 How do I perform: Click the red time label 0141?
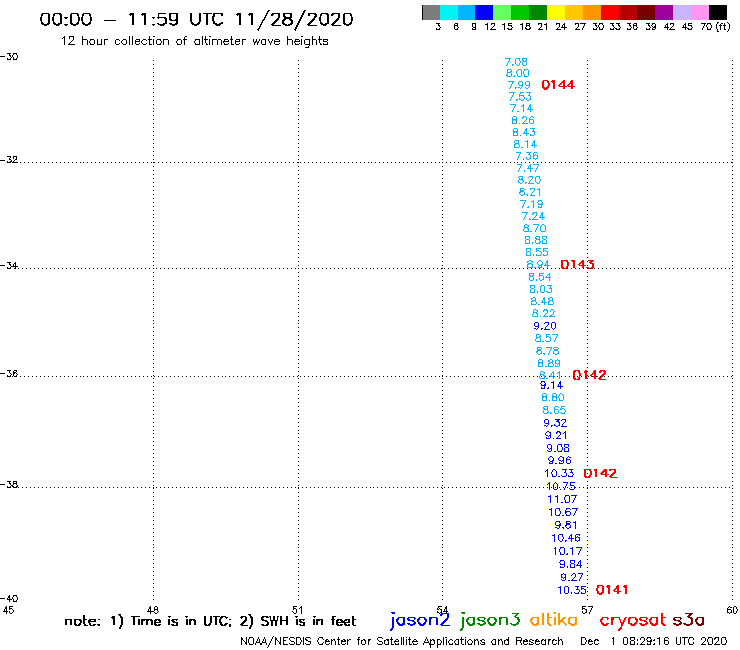(612, 590)
